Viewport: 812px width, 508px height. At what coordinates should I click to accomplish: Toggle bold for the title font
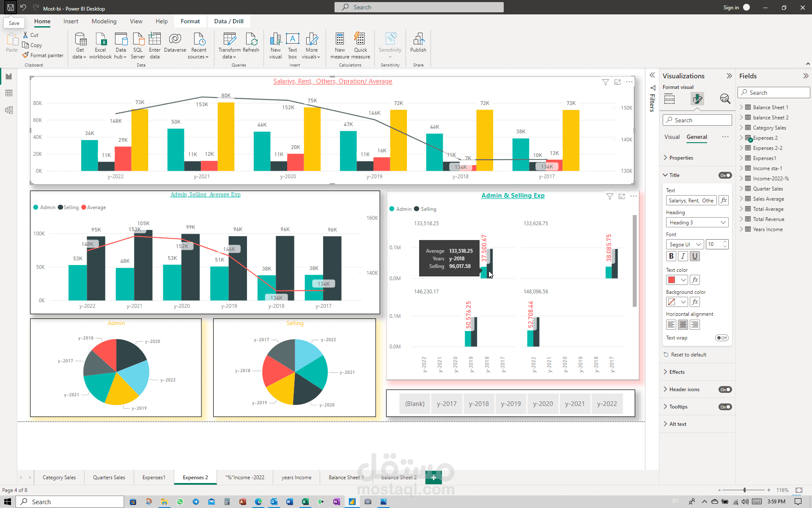[671, 256]
